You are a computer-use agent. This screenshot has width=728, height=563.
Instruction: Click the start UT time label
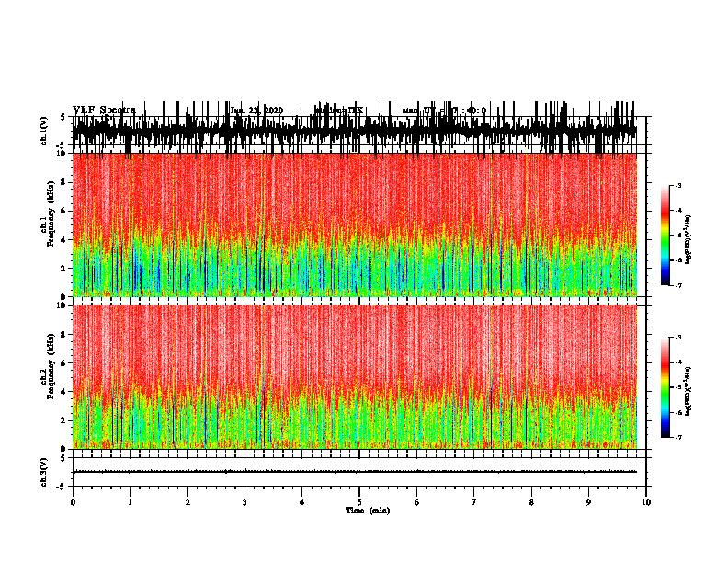[444, 110]
